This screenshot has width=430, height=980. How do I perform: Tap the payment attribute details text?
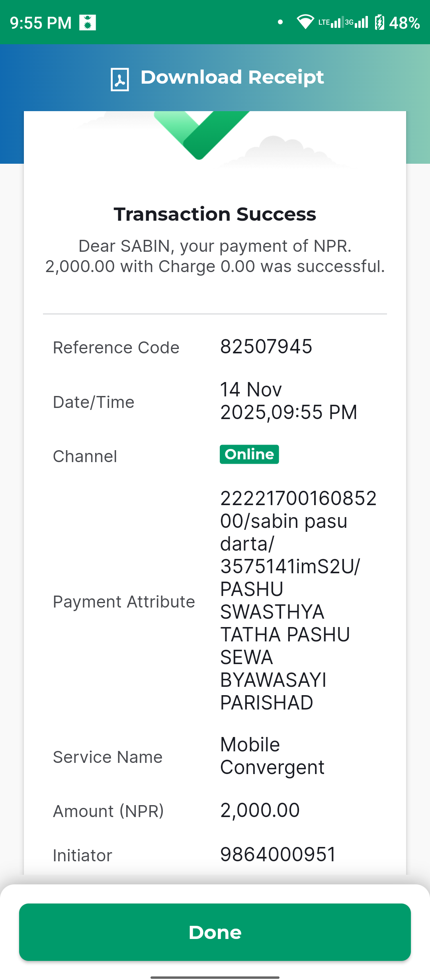(298, 600)
